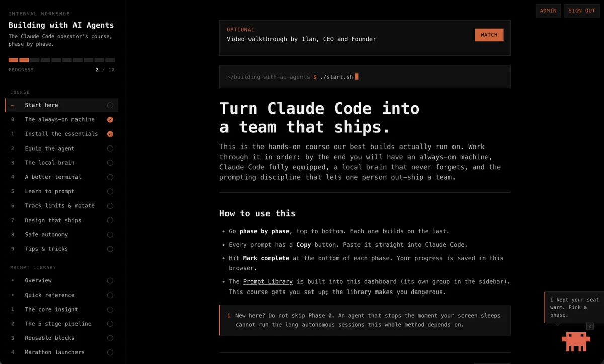Image resolution: width=604 pixels, height=364 pixels.
Task: Click the Building with AI Agents title
Action: point(61,25)
